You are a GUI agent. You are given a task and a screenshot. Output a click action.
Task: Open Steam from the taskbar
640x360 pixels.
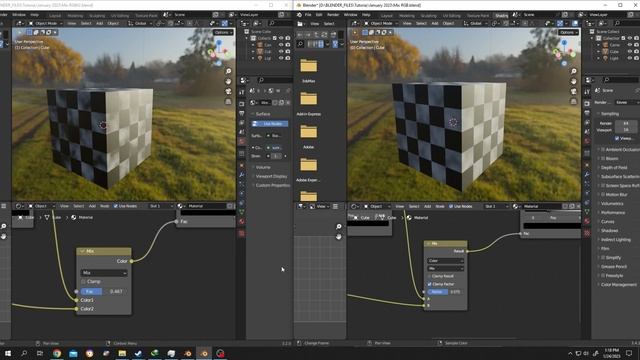[x=138, y=353]
